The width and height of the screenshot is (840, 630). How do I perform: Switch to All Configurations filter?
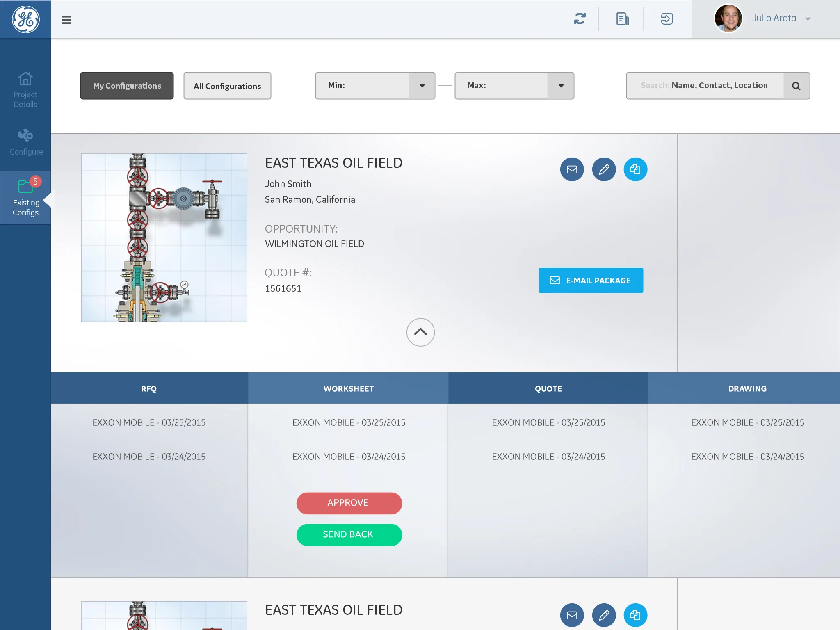pos(227,86)
